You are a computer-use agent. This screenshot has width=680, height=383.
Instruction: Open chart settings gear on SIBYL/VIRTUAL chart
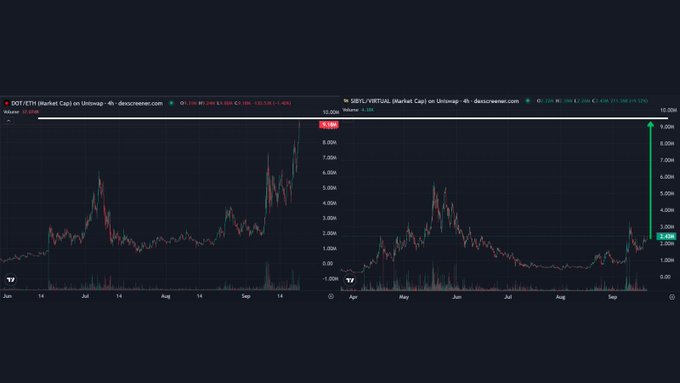point(672,297)
